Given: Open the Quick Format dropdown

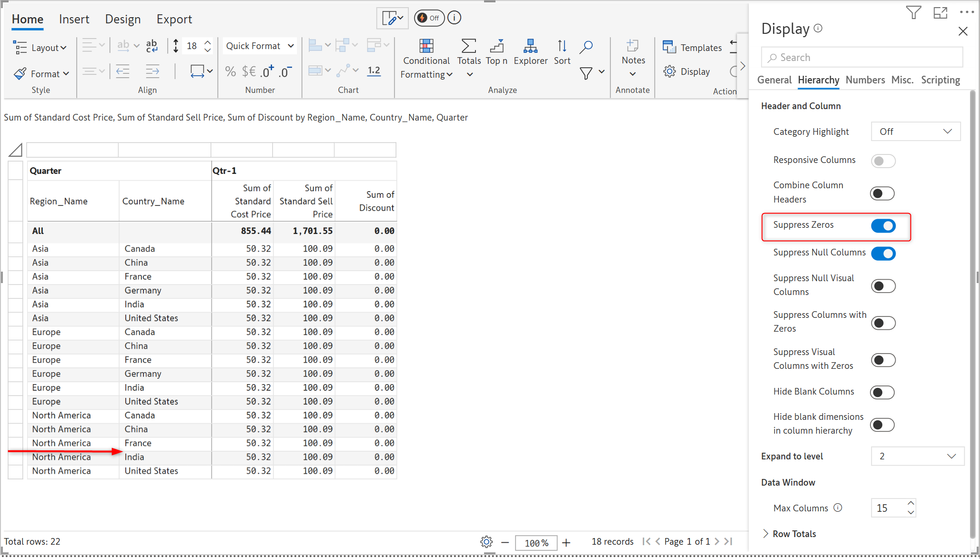Looking at the screenshot, I should (x=260, y=46).
